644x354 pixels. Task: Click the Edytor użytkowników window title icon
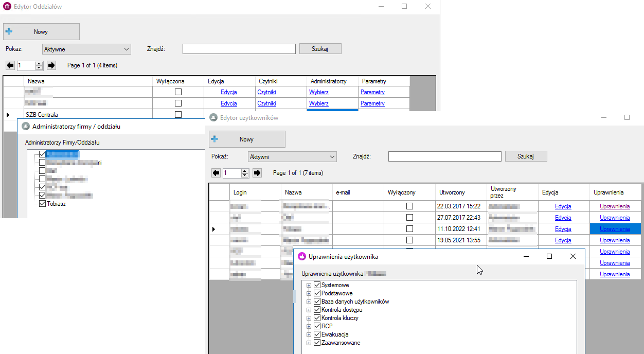(213, 118)
